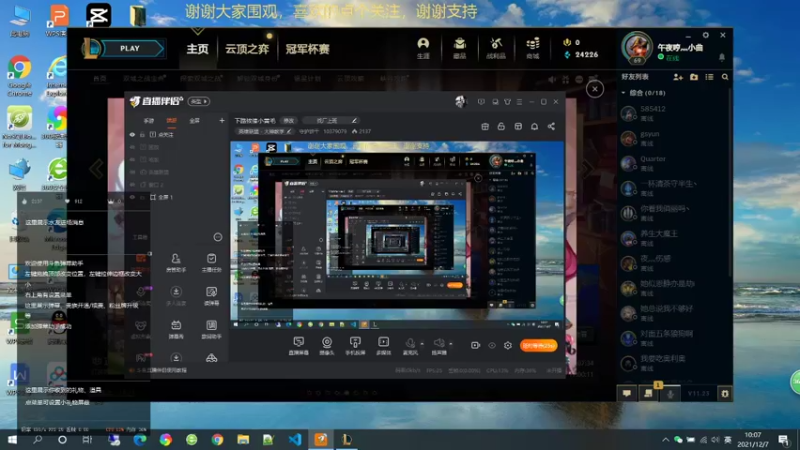The height and width of the screenshot is (450, 800).
Task: Open the layout icon beside the bell
Action: [x=518, y=126]
